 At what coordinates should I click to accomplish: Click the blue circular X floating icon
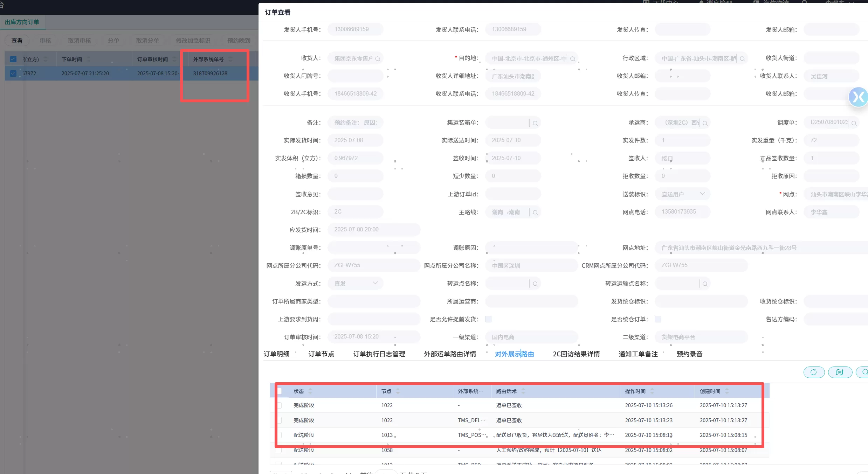pyautogui.click(x=858, y=97)
